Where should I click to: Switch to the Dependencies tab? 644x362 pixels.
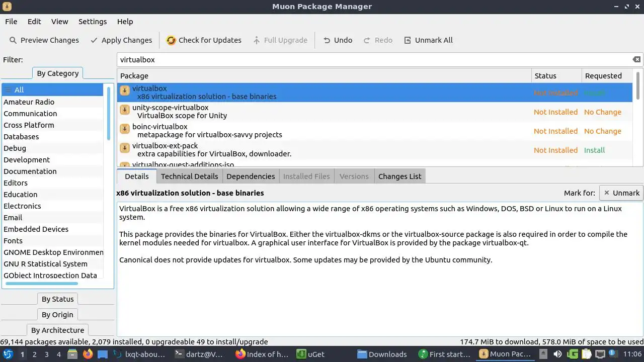tap(251, 176)
